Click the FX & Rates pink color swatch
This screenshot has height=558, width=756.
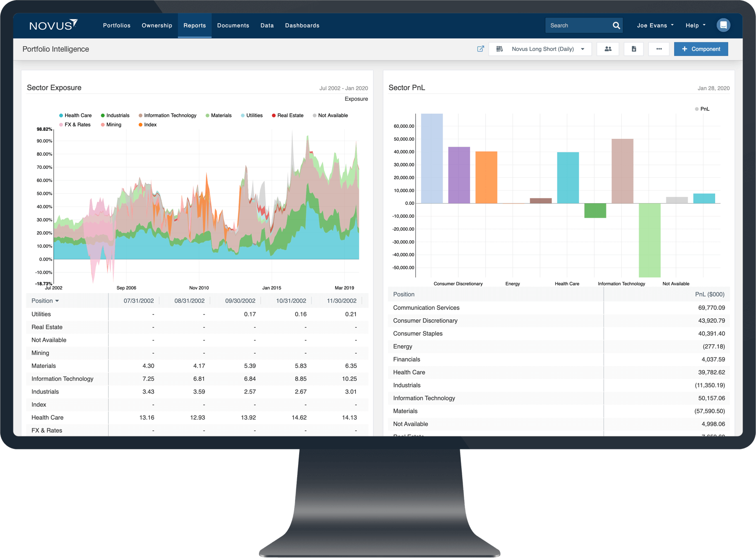click(x=60, y=125)
